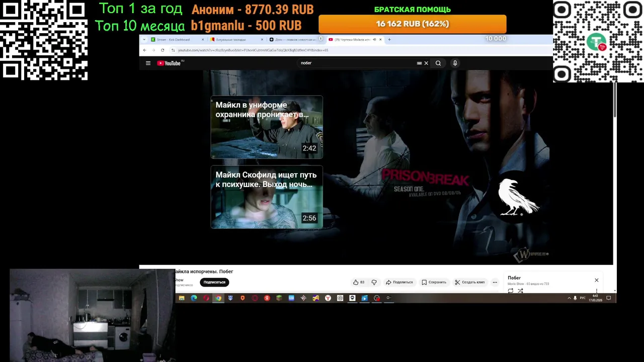Expand the tab search dropdown arrow
Viewport: 644px width, 362px height.
tap(144, 40)
